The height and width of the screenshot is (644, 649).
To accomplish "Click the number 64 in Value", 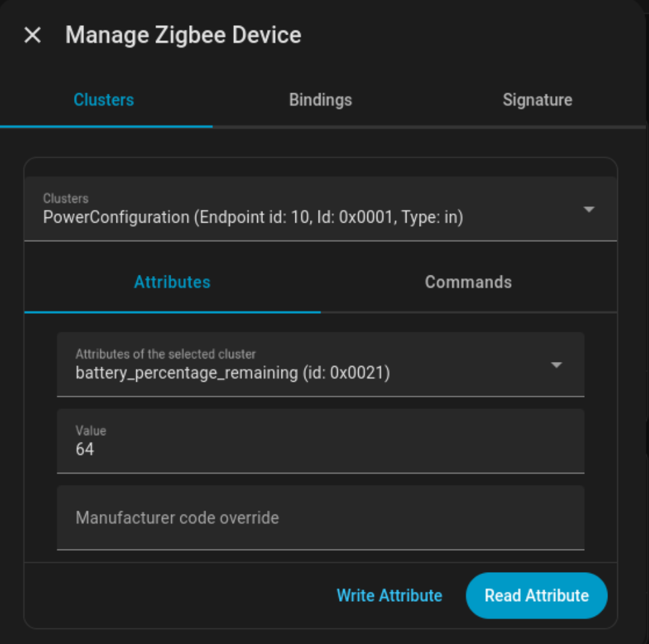I will pos(85,450).
